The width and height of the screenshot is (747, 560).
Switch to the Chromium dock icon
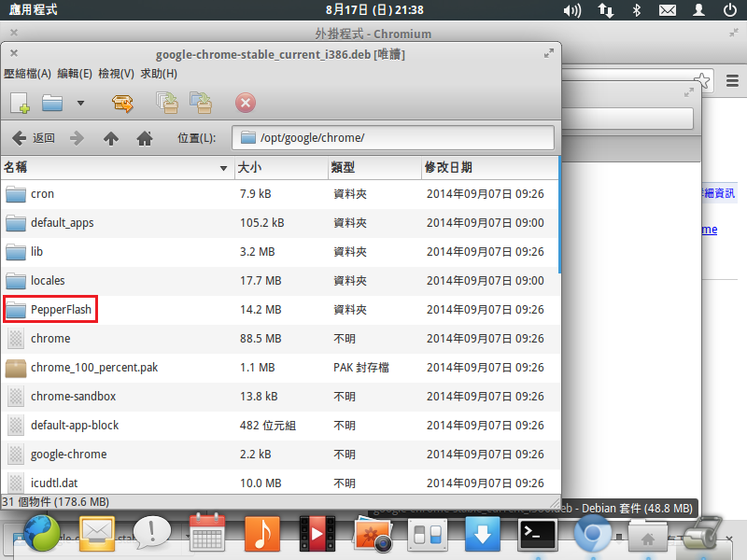point(592,533)
